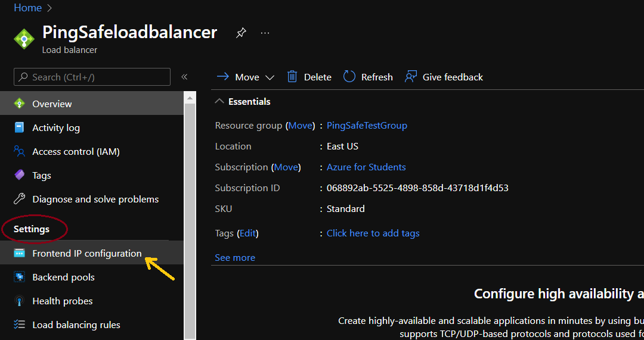Screen dimensions: 644x340
Task: Collapse the sidebar menu with double chevron
Action: pyautogui.click(x=184, y=77)
